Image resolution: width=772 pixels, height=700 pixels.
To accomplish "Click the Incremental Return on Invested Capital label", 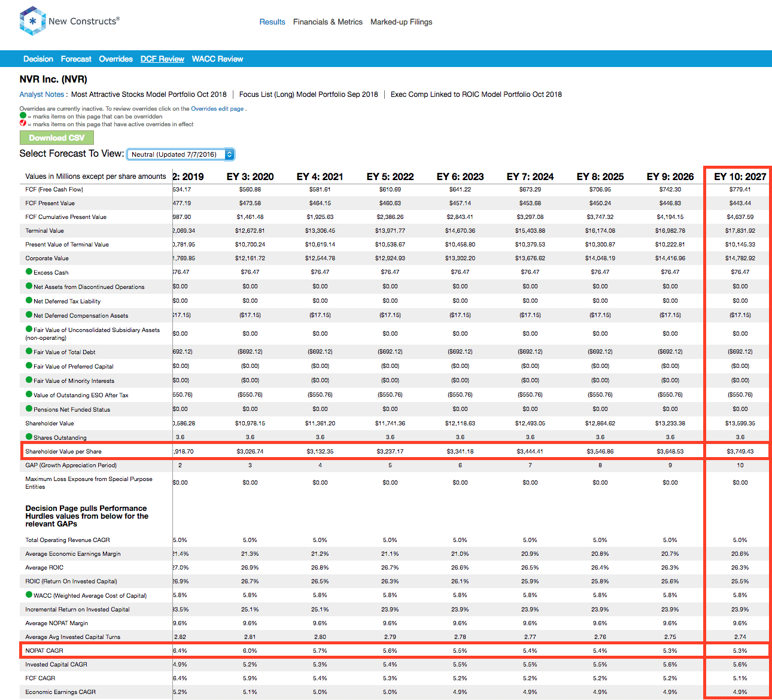I will (x=77, y=610).
